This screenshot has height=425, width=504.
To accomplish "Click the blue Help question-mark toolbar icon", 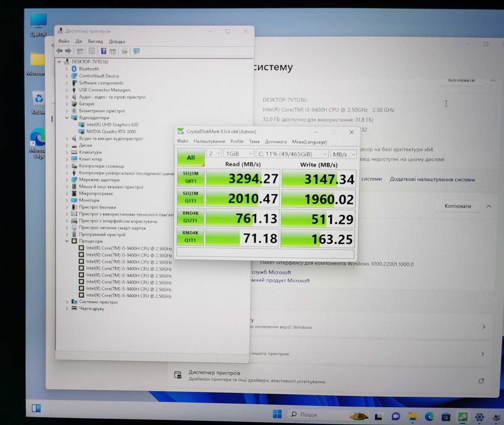I will 103,51.
